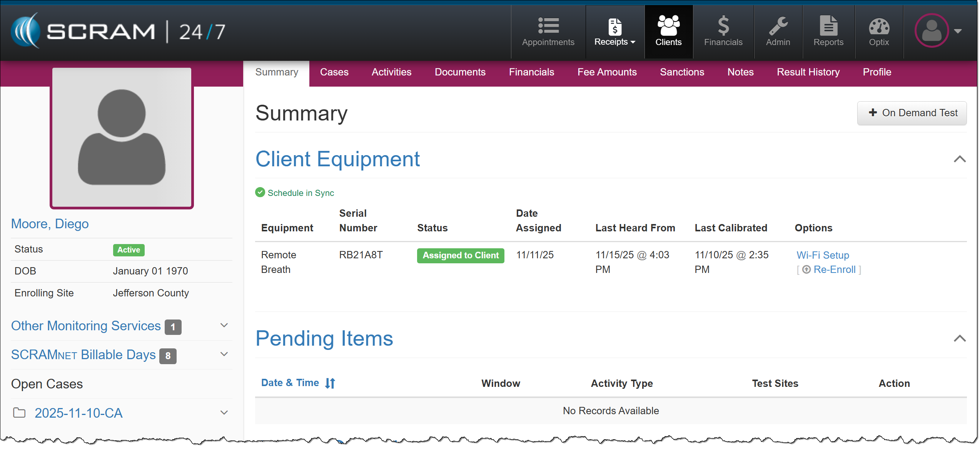Screen dimensions: 980x450
Task: Open the Sanctions tab
Action: click(x=681, y=72)
